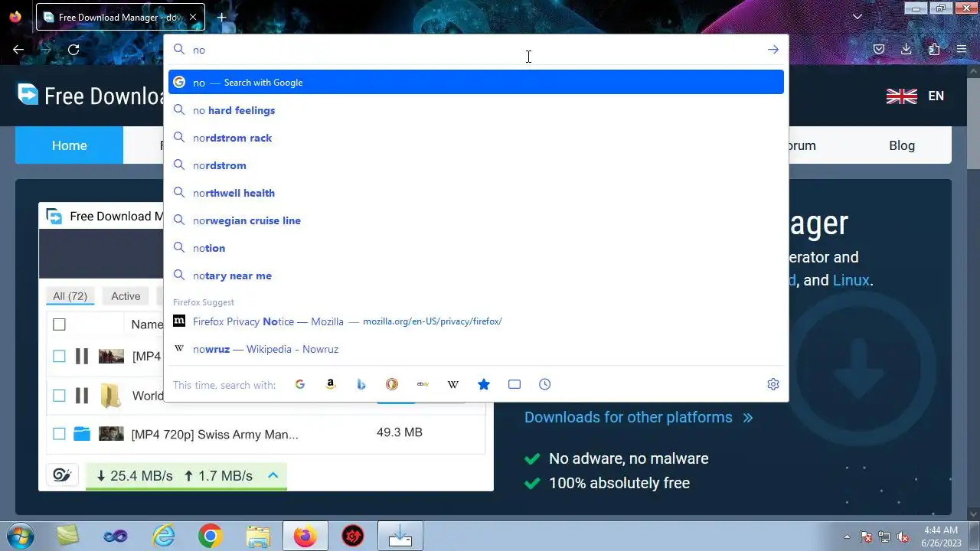Launch Google Chrome from taskbar
The image size is (980, 551).
click(211, 536)
